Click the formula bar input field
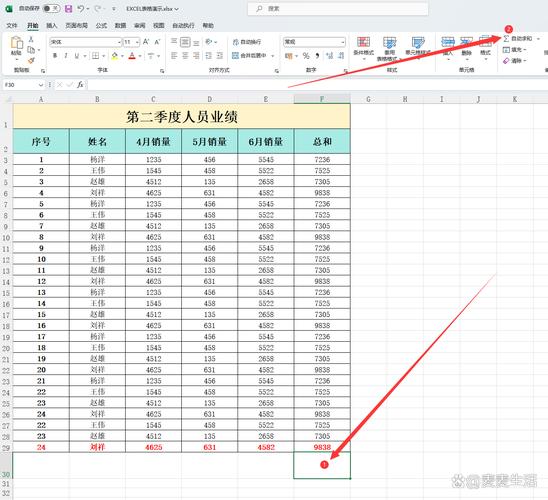This screenshot has width=548, height=500. point(317,85)
